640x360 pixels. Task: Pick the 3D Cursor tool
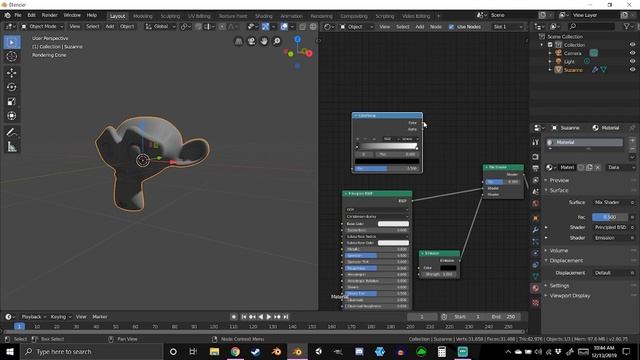[x=12, y=56]
